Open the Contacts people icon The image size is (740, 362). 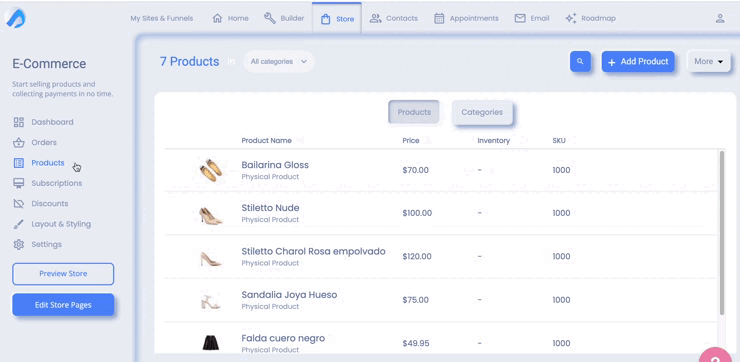coord(375,18)
